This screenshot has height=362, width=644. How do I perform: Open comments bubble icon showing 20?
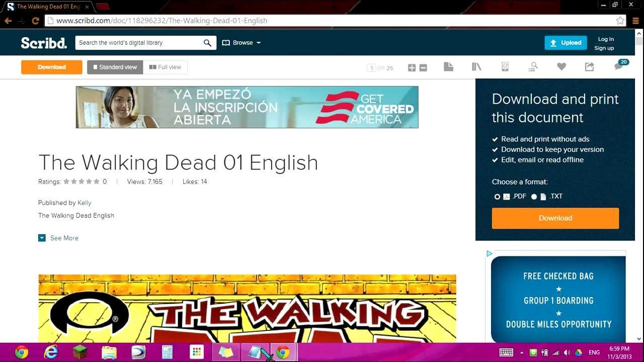coord(621,65)
